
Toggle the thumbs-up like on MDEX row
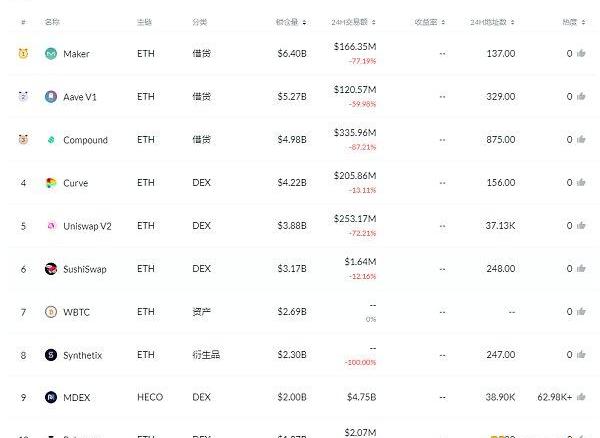click(581, 397)
